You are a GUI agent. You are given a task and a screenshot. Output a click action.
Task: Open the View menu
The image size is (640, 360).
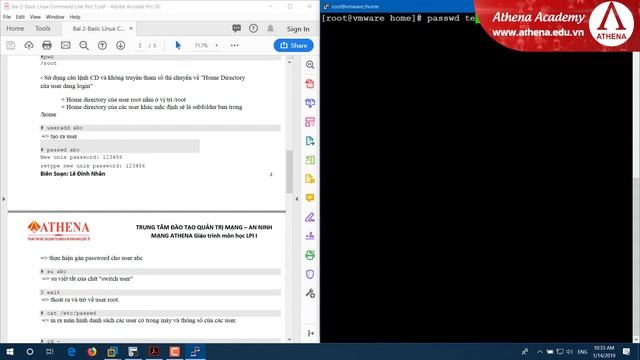35,17
